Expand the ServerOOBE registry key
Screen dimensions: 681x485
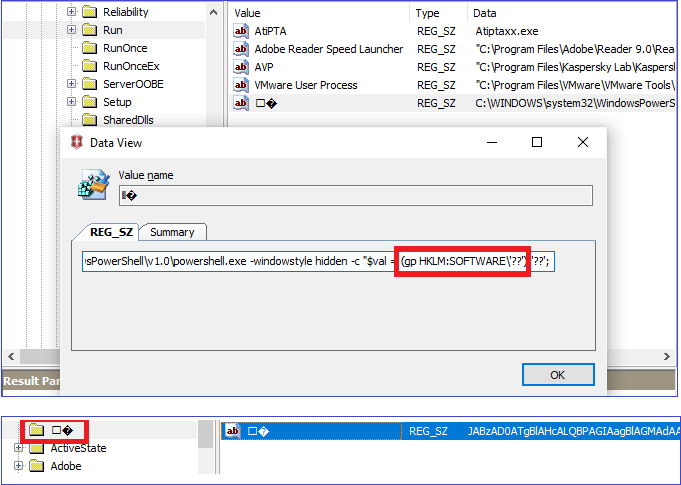pyautogui.click(x=72, y=83)
